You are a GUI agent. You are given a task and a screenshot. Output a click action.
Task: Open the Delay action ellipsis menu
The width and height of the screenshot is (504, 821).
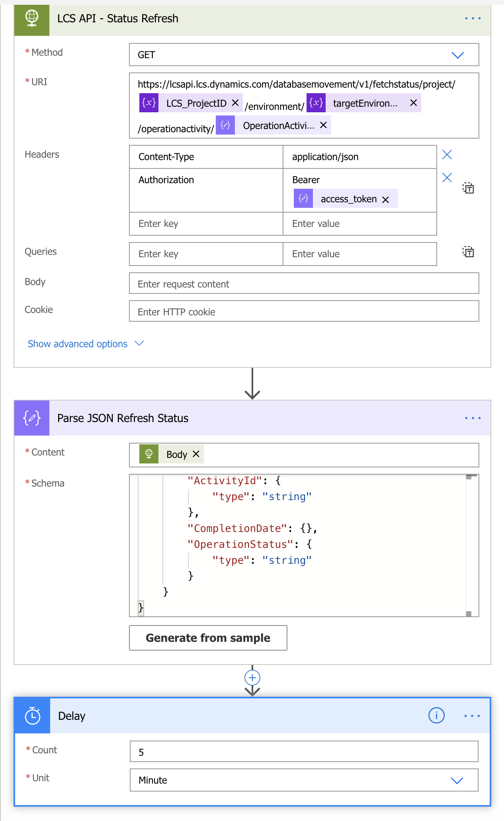(472, 716)
